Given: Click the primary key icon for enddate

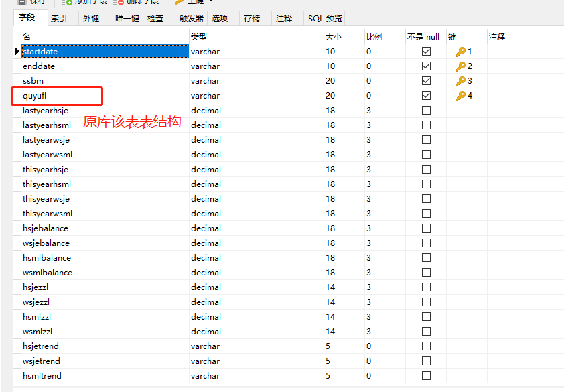Looking at the screenshot, I should 460,66.
